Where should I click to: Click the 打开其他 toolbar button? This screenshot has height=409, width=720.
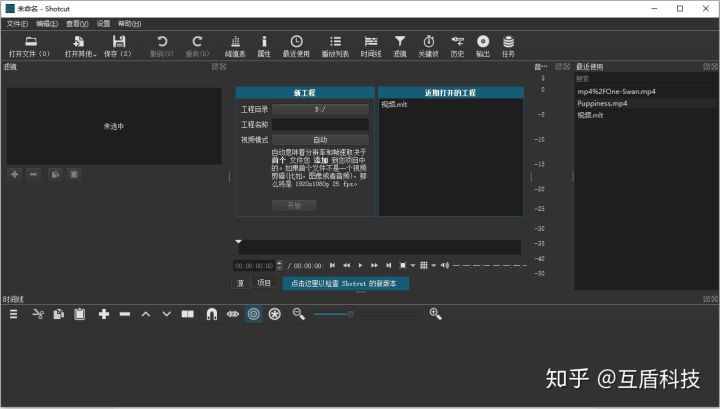[x=80, y=46]
